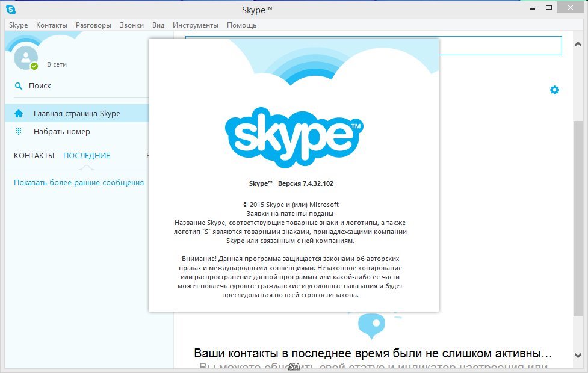Click the green online status badge
Screen dimensions: 588x373
(x=34, y=66)
